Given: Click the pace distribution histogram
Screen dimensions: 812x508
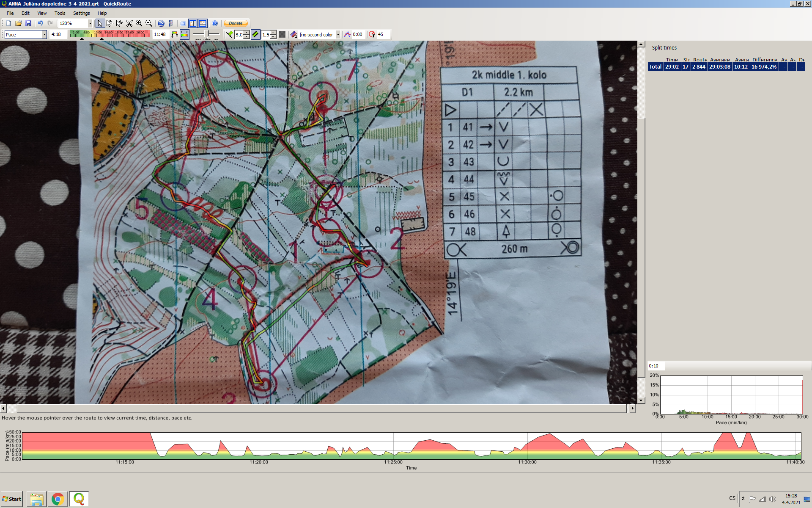Looking at the screenshot, I should [731, 395].
